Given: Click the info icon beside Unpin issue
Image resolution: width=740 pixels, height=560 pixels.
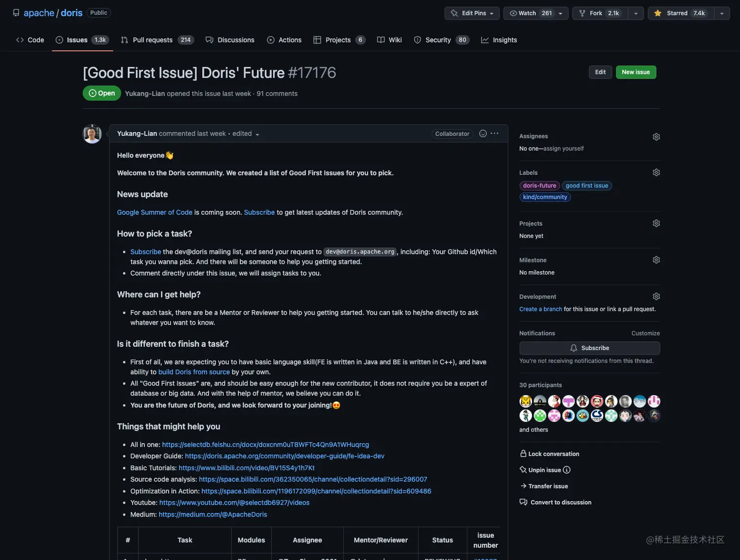Looking at the screenshot, I should [567, 470].
